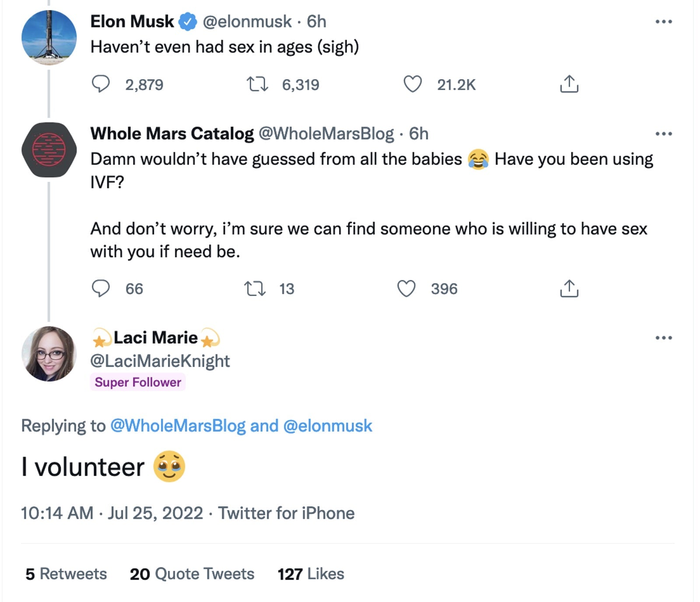700x602 pixels.
Task: Open Laci Marie's @LaciMarieKnight handle
Action: click(x=161, y=360)
